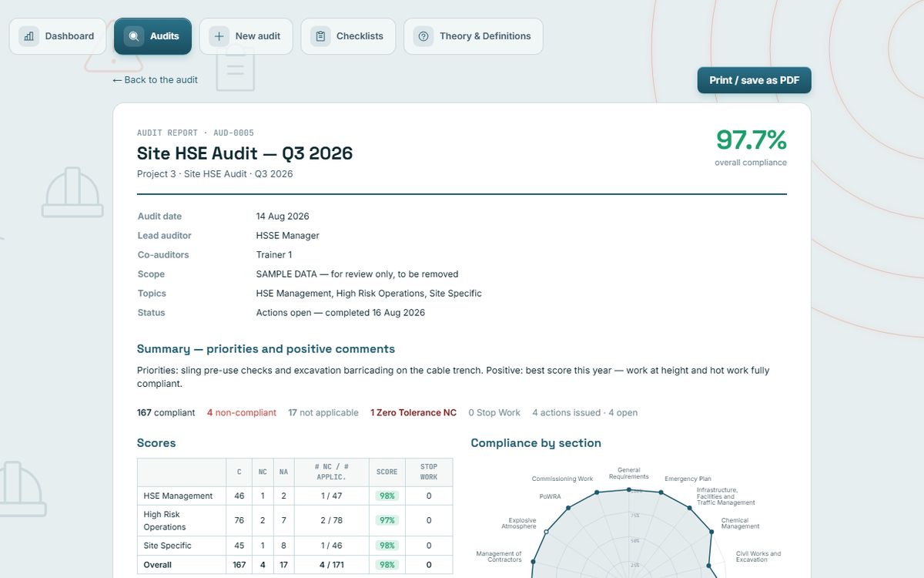
Task: Click the Co-auditors value Trainer 1
Action: (274, 255)
